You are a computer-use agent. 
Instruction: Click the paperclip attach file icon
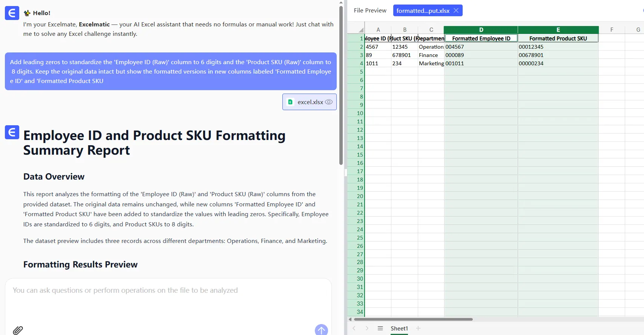tap(18, 330)
